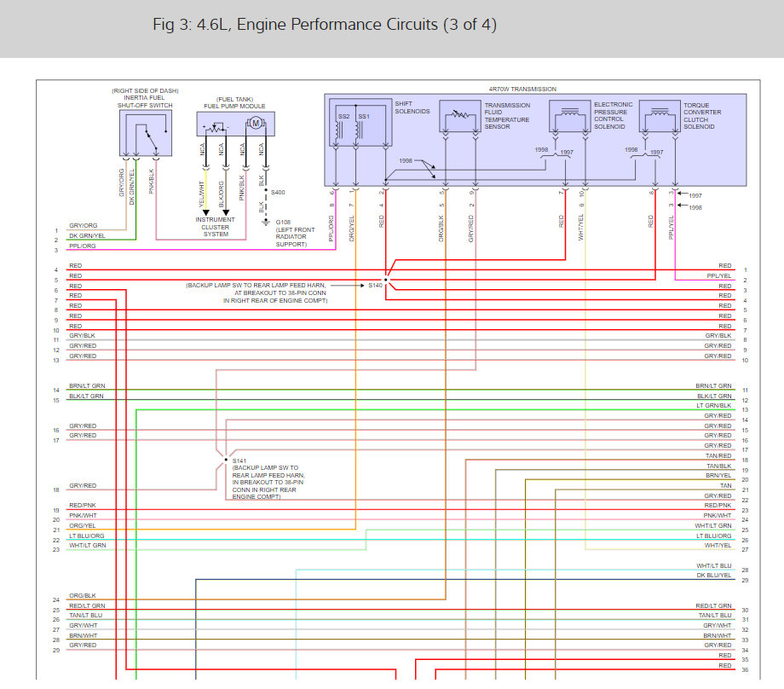The image size is (784, 689).
Task: Click the SHIFT SOLENOIDS text label
Action: pos(412,107)
